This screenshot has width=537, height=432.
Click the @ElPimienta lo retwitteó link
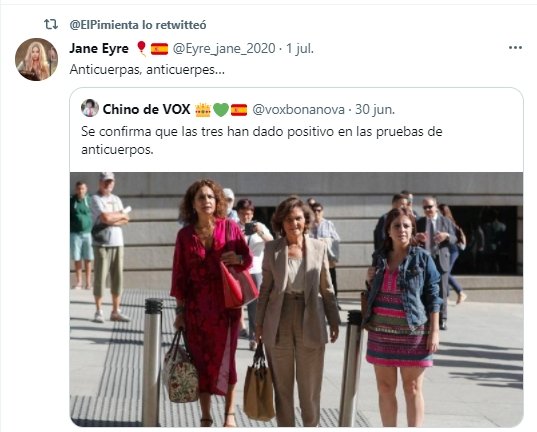[x=138, y=25]
